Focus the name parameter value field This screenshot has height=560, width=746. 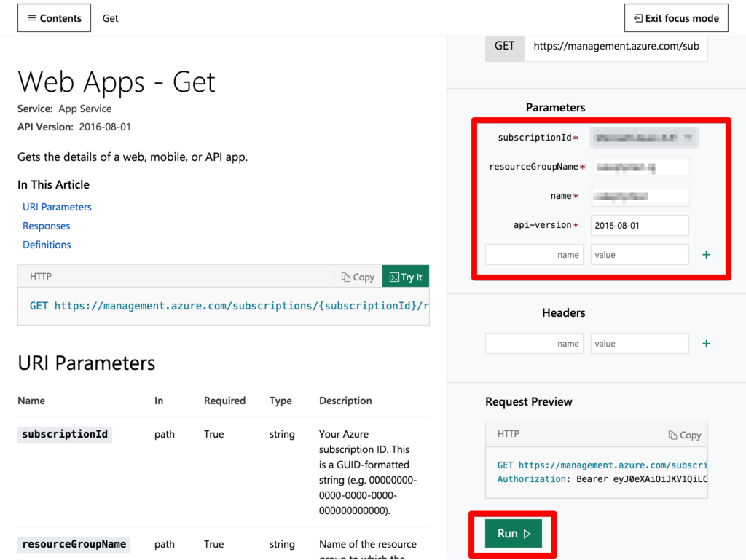coord(640,197)
